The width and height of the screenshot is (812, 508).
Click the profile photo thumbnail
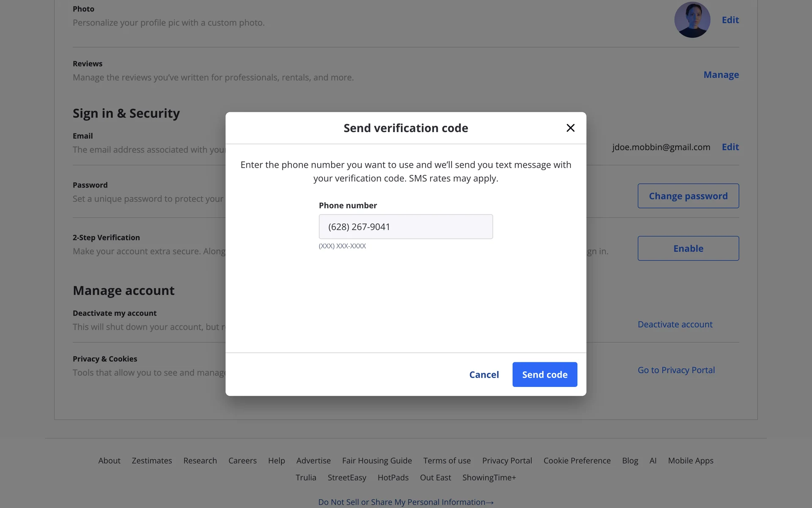tap(692, 20)
